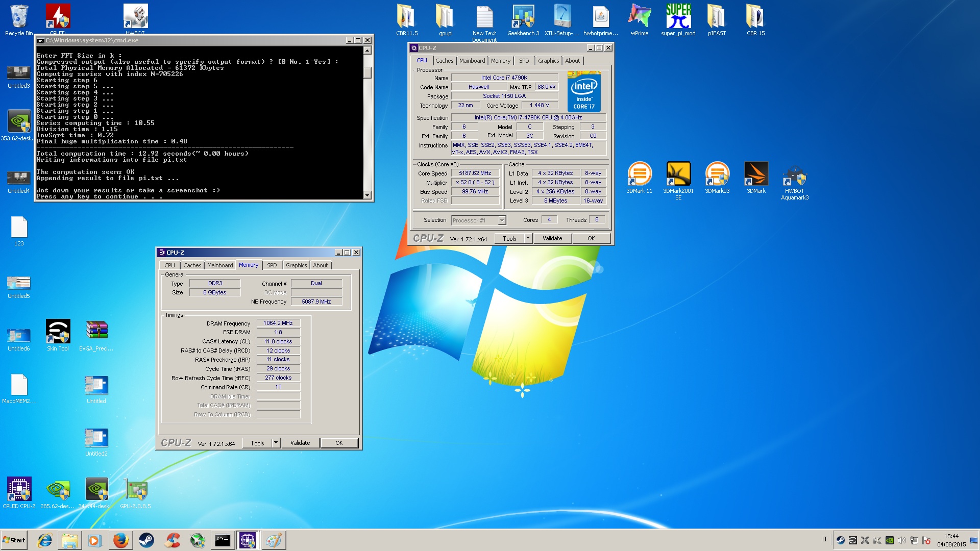The width and height of the screenshot is (980, 551).
Task: Click the cmd.exe taskbar button
Action: click(223, 540)
